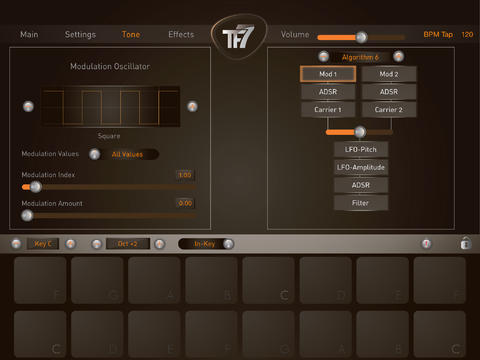This screenshot has height=360, width=480.
Task: Switch to the Effects tab
Action: 181,35
